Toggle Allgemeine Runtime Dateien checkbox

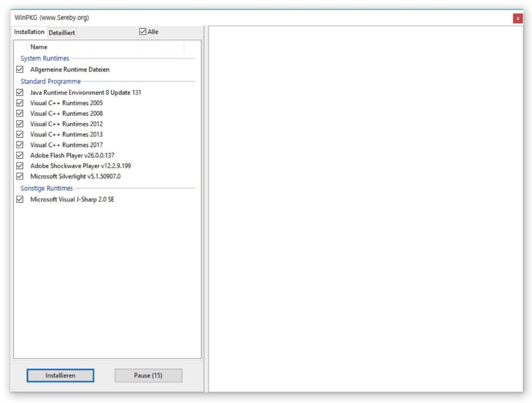click(x=20, y=69)
